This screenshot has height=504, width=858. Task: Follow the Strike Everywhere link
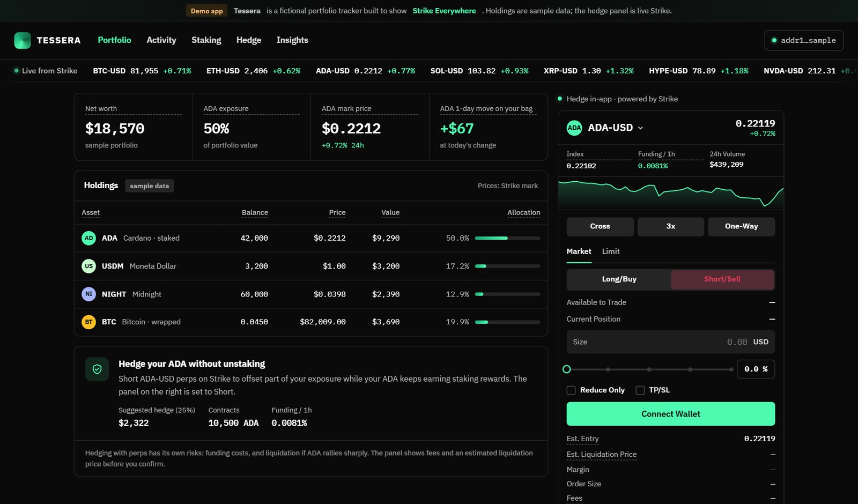coord(444,11)
